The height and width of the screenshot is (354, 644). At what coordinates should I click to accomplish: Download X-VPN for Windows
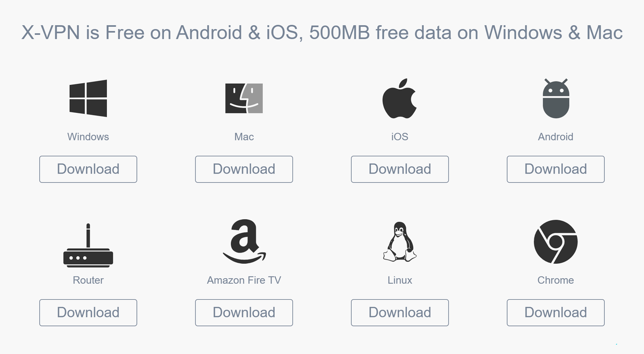pos(88,169)
